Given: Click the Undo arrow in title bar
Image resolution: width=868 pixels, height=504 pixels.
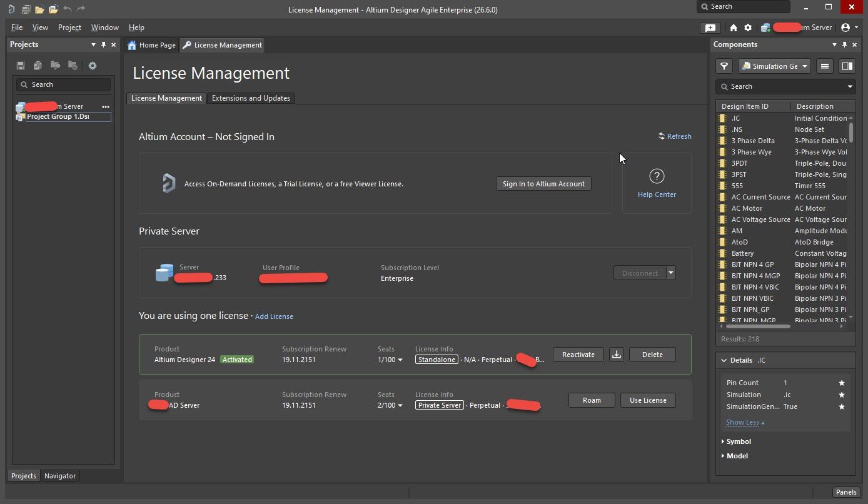Looking at the screenshot, I should (x=67, y=9).
